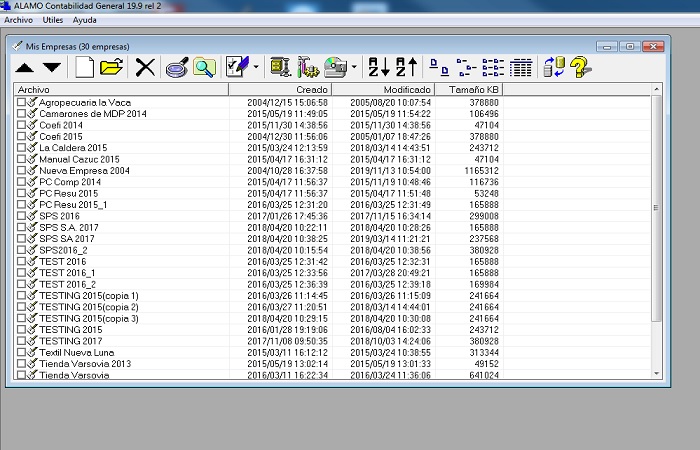Click the Mis Empresas window title icon
The width and height of the screenshot is (700, 450).
[18, 46]
